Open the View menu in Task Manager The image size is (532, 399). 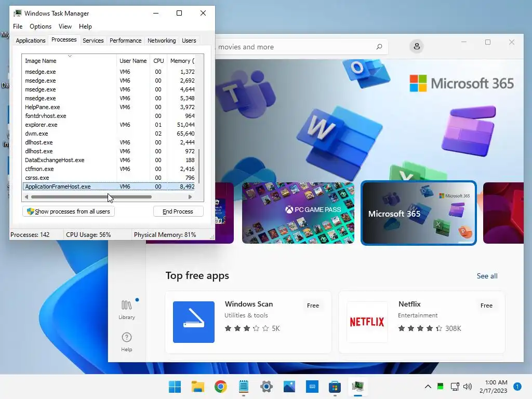pos(65,26)
